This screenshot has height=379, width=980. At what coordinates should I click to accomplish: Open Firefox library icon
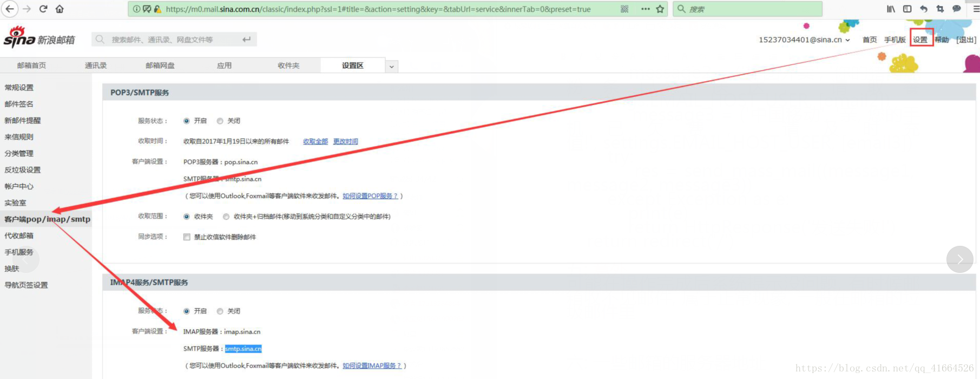click(x=891, y=9)
